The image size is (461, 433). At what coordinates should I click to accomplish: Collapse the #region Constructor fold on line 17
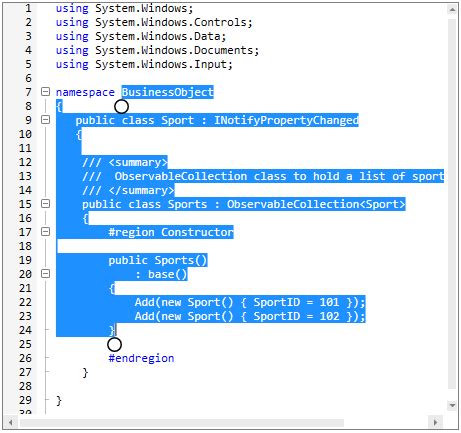(x=45, y=232)
